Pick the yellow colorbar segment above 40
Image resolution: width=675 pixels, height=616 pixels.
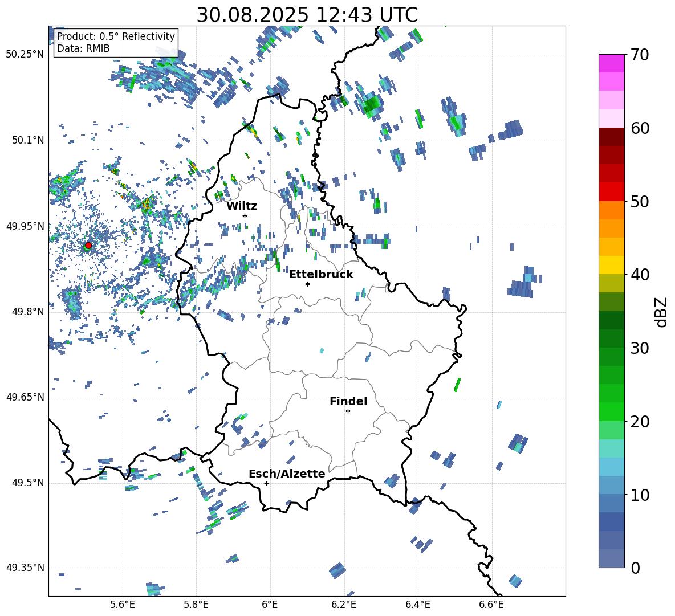[x=611, y=265]
